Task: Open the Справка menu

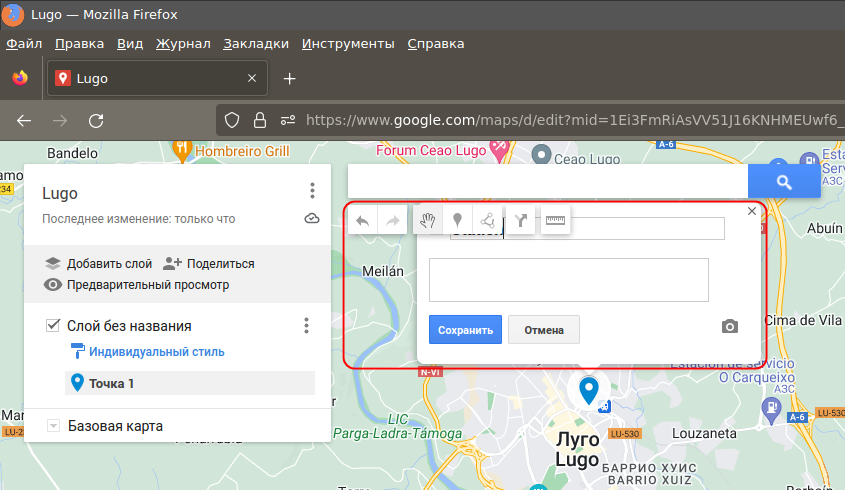Action: pos(435,44)
